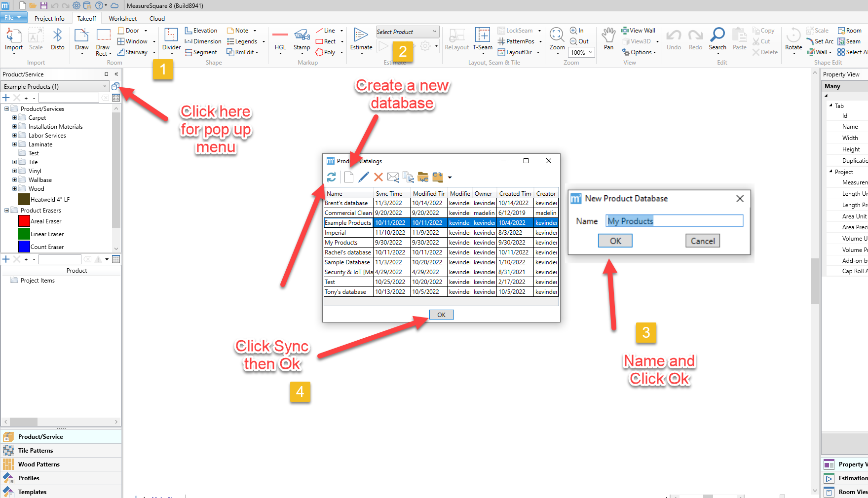868x498 pixels.
Task: Select the Segment tool
Action: (201, 52)
